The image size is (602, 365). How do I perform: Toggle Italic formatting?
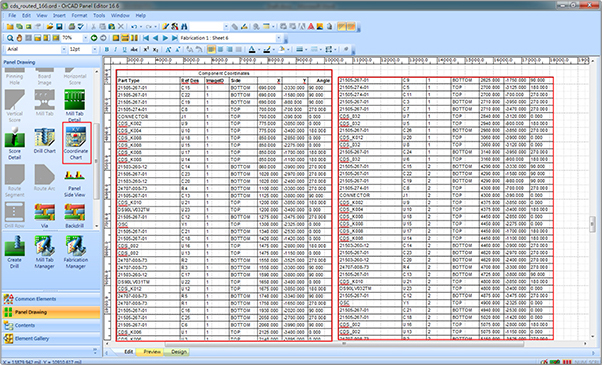click(116, 50)
